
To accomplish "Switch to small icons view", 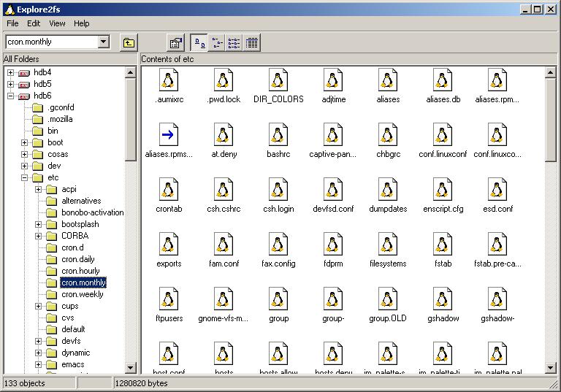I will click(216, 43).
